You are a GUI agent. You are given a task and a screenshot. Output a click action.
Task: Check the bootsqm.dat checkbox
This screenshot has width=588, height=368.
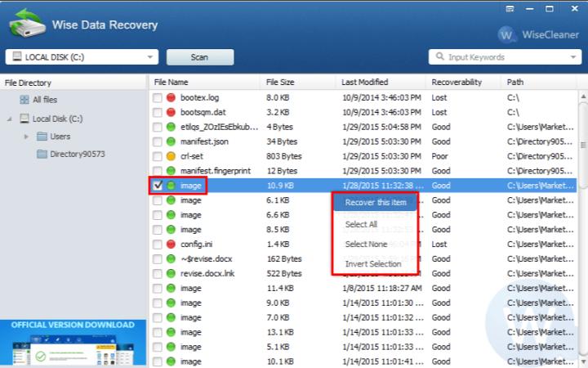coord(158,112)
